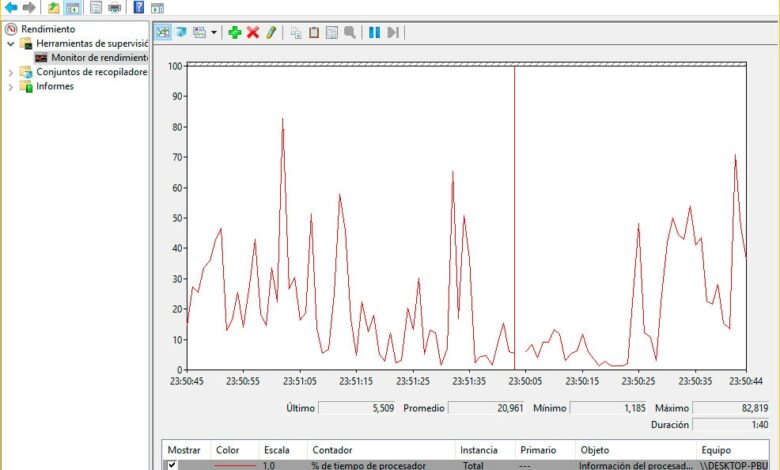
Task: Open the properties sheet icon in top toolbar
Action: (96, 7)
